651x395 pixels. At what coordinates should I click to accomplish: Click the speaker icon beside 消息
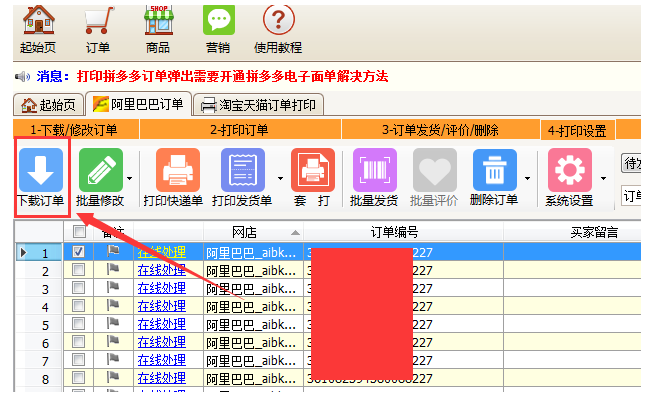point(22,76)
